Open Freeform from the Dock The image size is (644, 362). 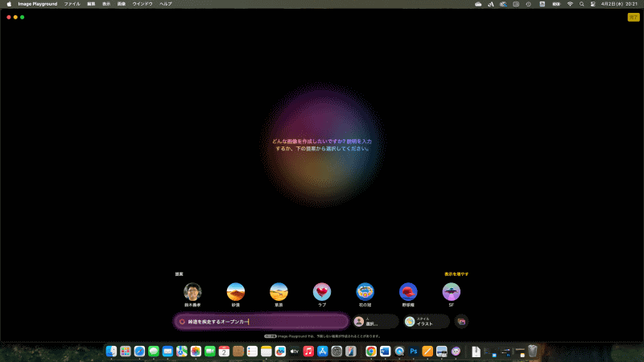point(280,352)
